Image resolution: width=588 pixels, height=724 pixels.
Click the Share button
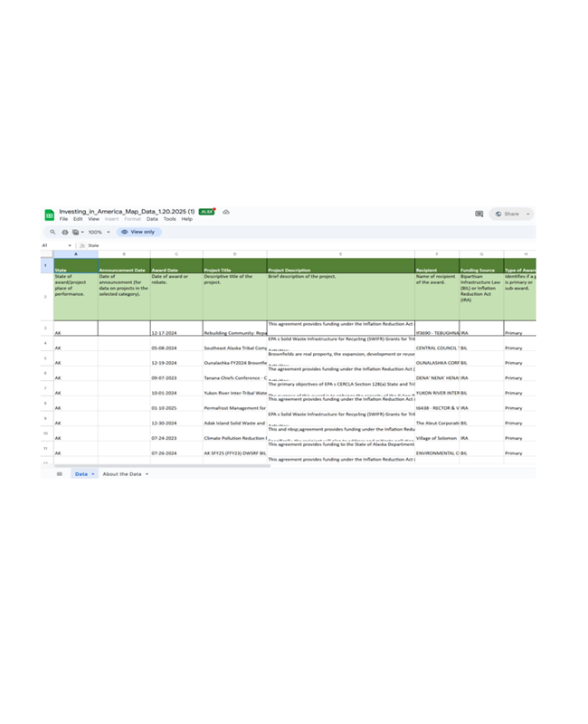click(x=508, y=214)
